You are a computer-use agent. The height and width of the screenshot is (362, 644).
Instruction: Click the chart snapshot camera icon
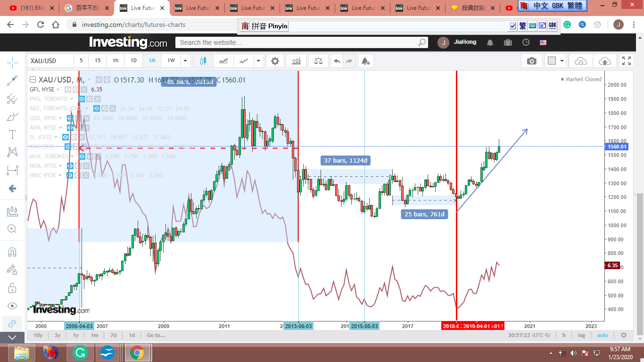pos(531,61)
